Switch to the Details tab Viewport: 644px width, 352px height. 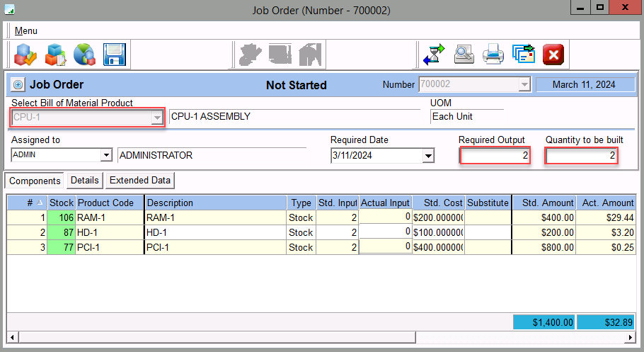[x=84, y=181]
